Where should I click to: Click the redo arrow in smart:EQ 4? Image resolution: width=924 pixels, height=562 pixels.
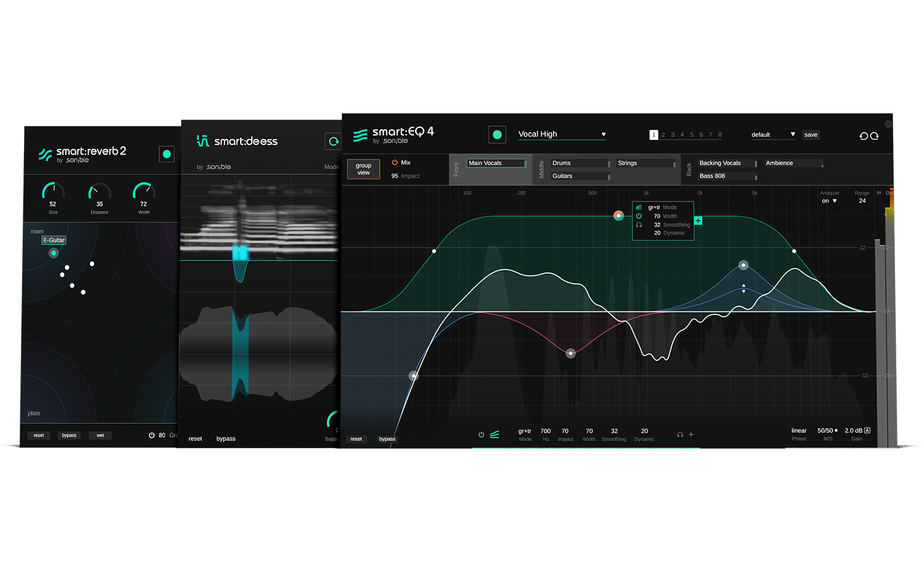click(x=874, y=136)
